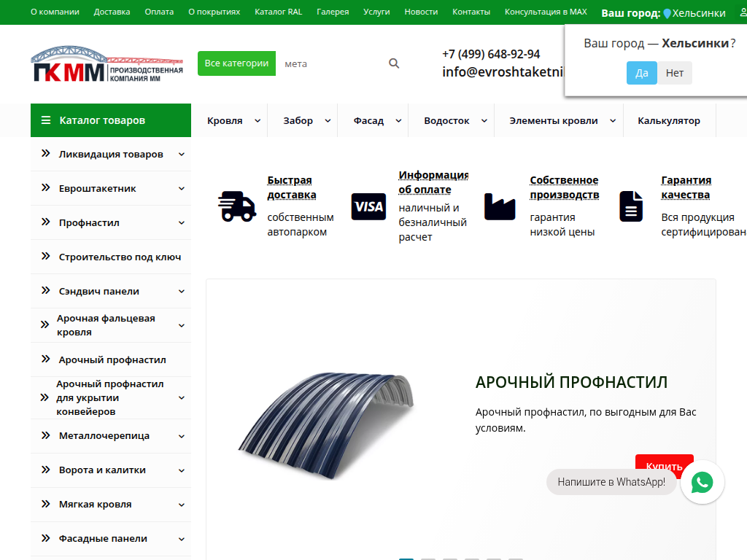Click the delivery truck icon
747x560 pixels.
(x=237, y=206)
